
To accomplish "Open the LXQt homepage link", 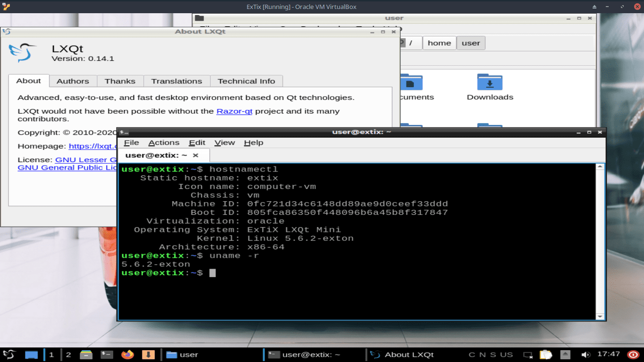I will (x=93, y=146).
